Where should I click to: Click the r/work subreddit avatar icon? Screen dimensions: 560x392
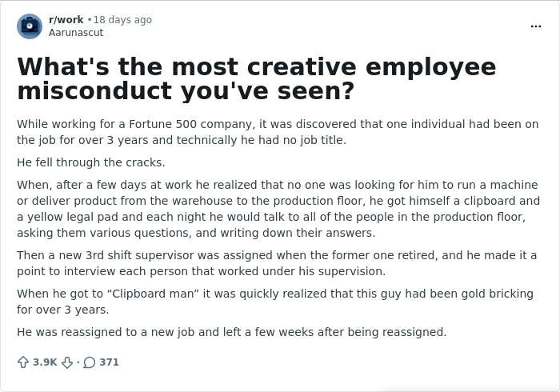coord(30,26)
